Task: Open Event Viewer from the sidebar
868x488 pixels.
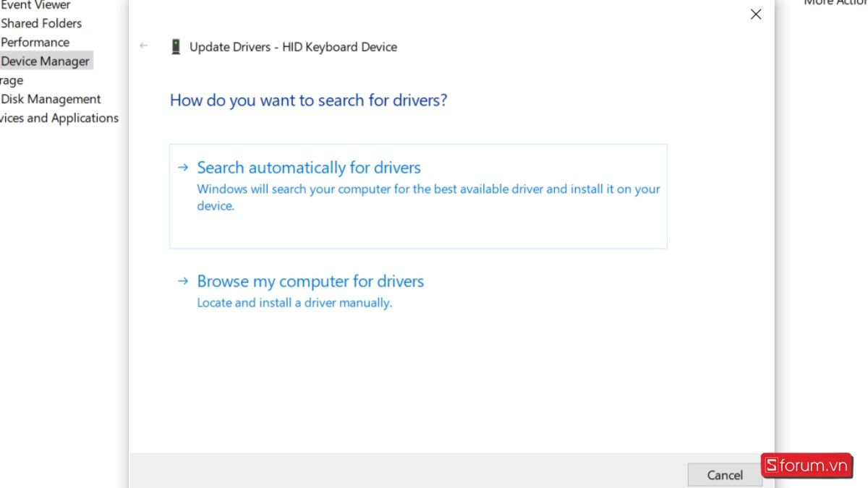Action: tap(35, 5)
